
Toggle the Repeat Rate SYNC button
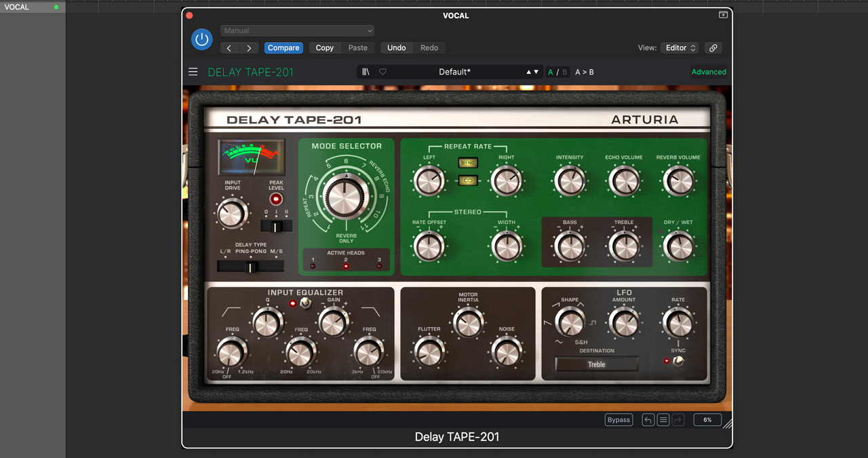468,163
